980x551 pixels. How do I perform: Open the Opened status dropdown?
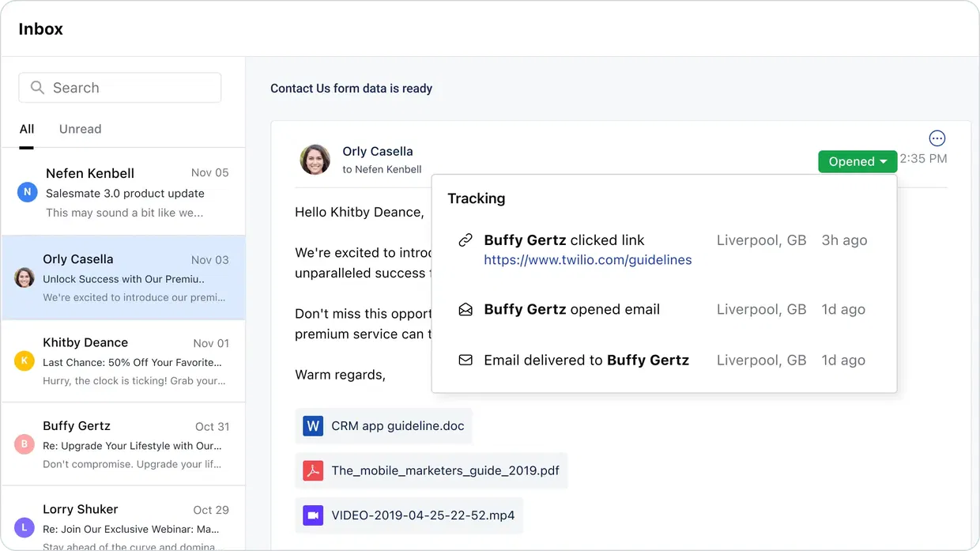[857, 161]
